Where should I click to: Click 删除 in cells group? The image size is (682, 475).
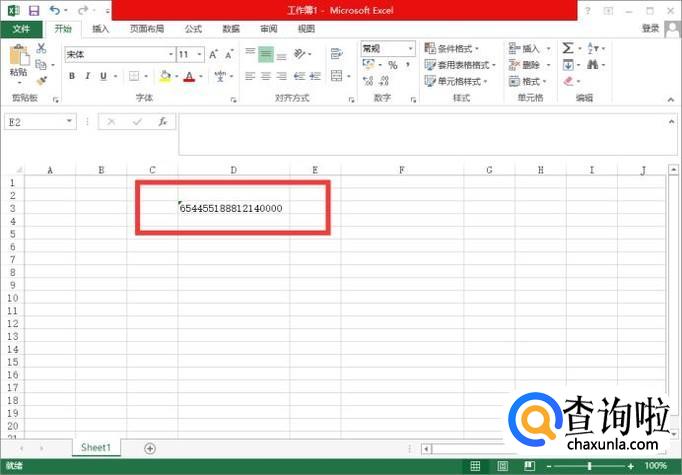[525, 65]
